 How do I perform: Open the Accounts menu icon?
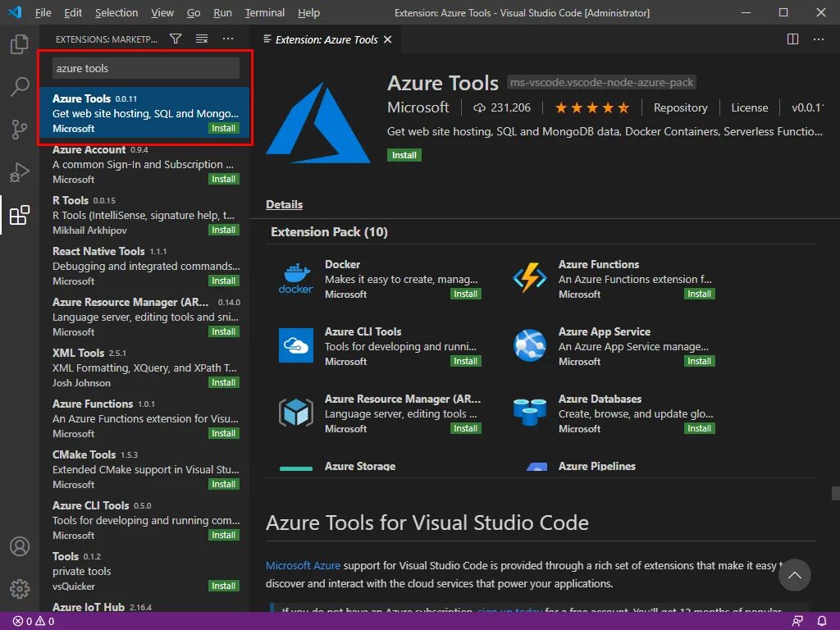click(x=20, y=546)
